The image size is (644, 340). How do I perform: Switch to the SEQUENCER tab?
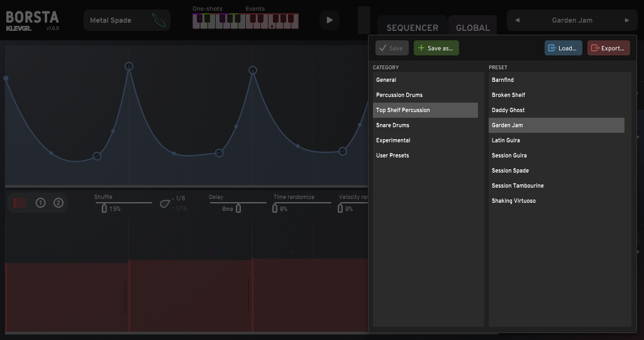pyautogui.click(x=413, y=28)
